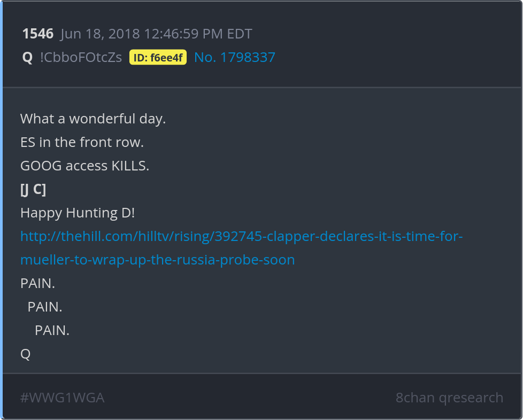Select the "GOOG access KILLS." line
The width and height of the screenshot is (523, 420).
click(x=84, y=166)
